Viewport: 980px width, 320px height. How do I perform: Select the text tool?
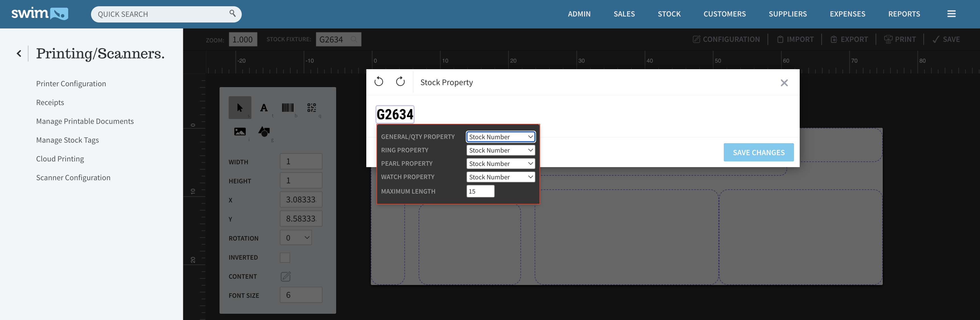pyautogui.click(x=264, y=108)
